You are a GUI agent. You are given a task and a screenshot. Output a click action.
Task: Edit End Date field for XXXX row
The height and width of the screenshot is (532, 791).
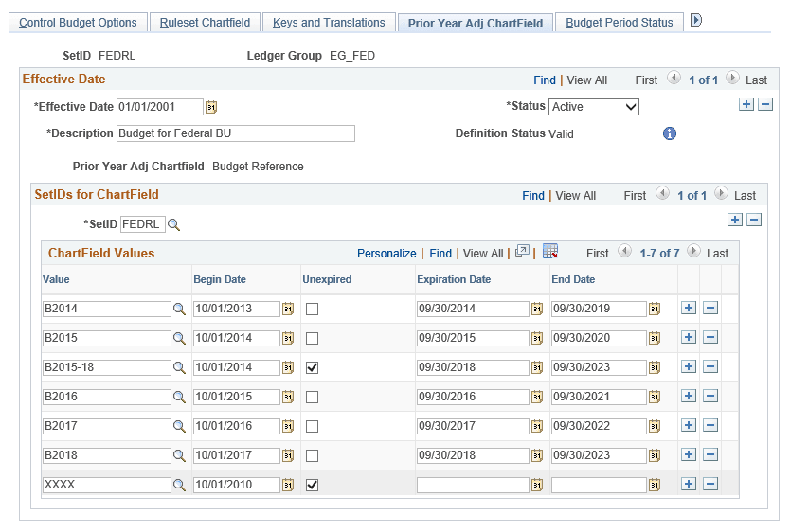(x=599, y=485)
